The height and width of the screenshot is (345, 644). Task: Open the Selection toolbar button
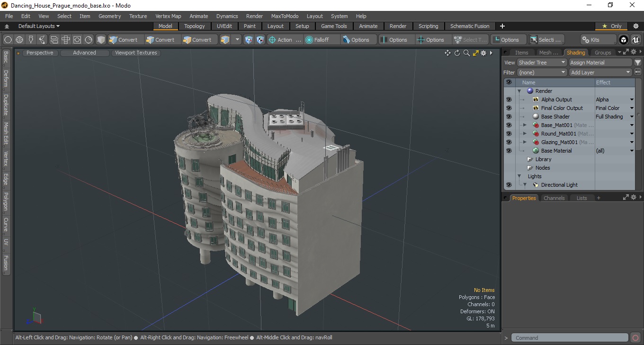pos(546,40)
